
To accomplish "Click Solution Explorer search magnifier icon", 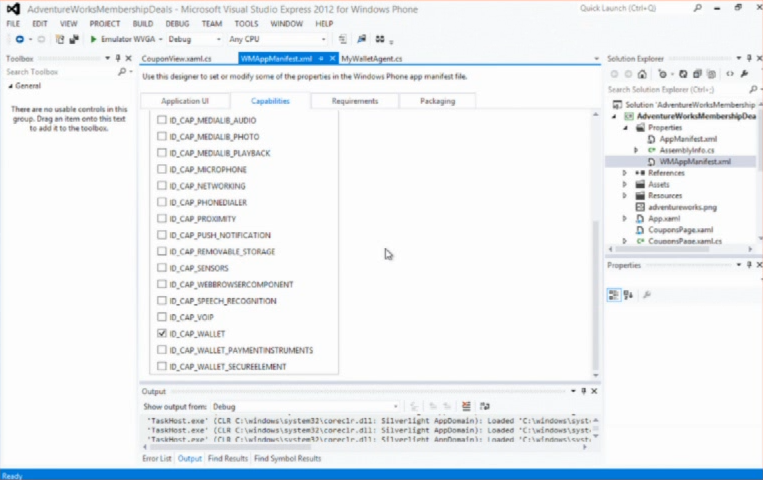I will click(753, 89).
